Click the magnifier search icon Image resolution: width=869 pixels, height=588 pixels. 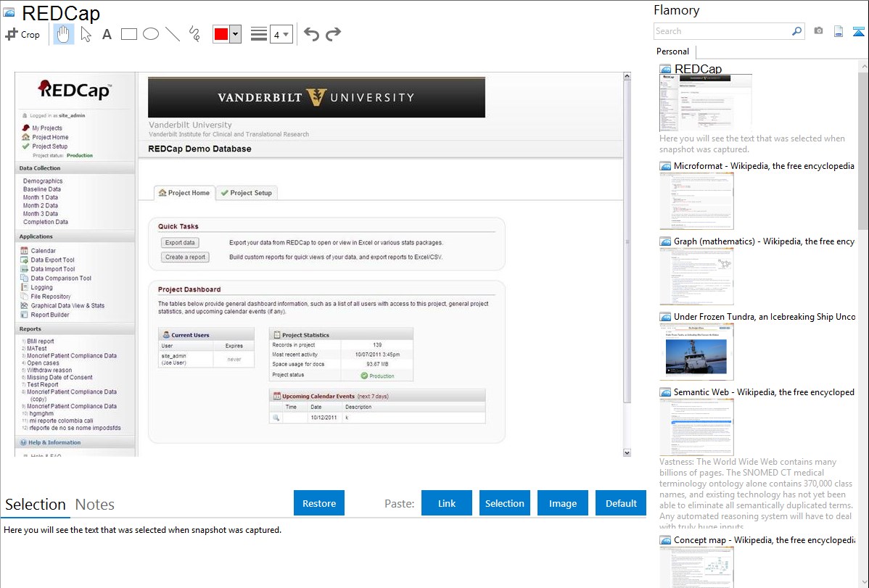pos(797,31)
